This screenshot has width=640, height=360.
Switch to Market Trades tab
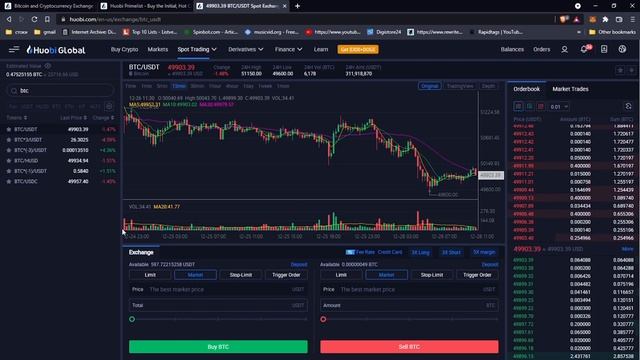tap(570, 89)
